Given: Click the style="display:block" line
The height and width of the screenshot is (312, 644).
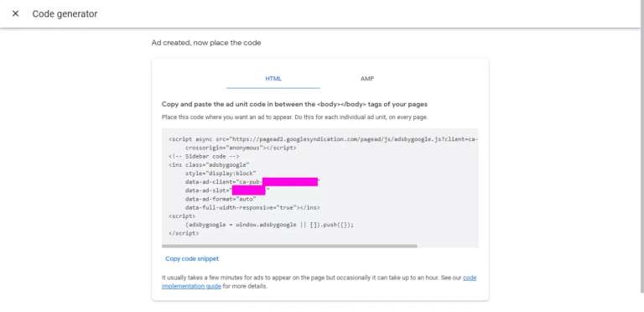Looking at the screenshot, I should pyautogui.click(x=221, y=174).
